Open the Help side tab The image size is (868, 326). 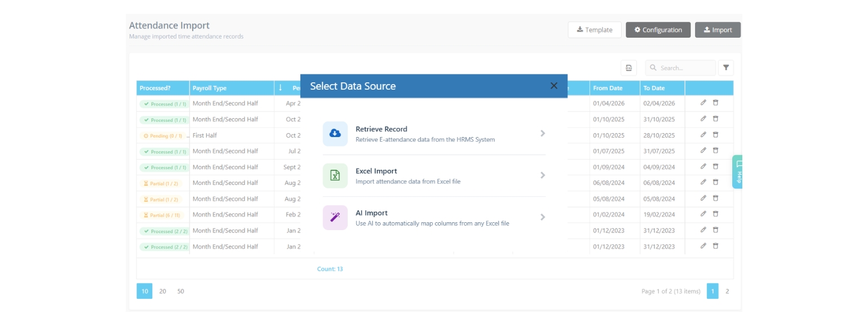point(738,171)
